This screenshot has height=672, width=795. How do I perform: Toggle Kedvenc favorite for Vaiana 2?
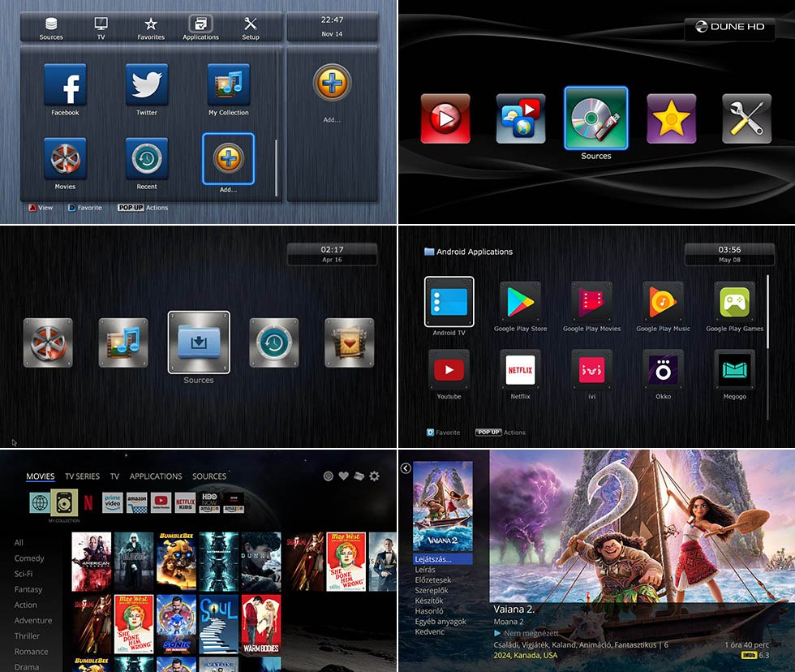(430, 631)
